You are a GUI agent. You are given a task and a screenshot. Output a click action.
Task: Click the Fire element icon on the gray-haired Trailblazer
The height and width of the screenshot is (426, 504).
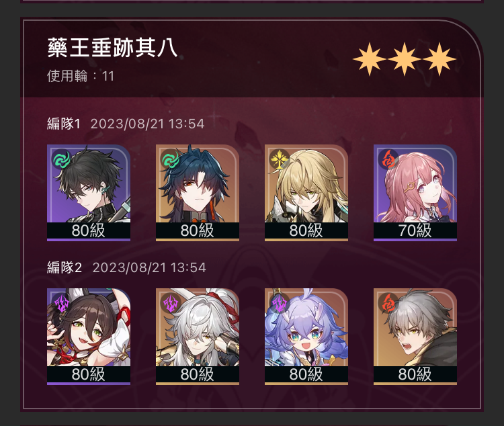(x=388, y=303)
